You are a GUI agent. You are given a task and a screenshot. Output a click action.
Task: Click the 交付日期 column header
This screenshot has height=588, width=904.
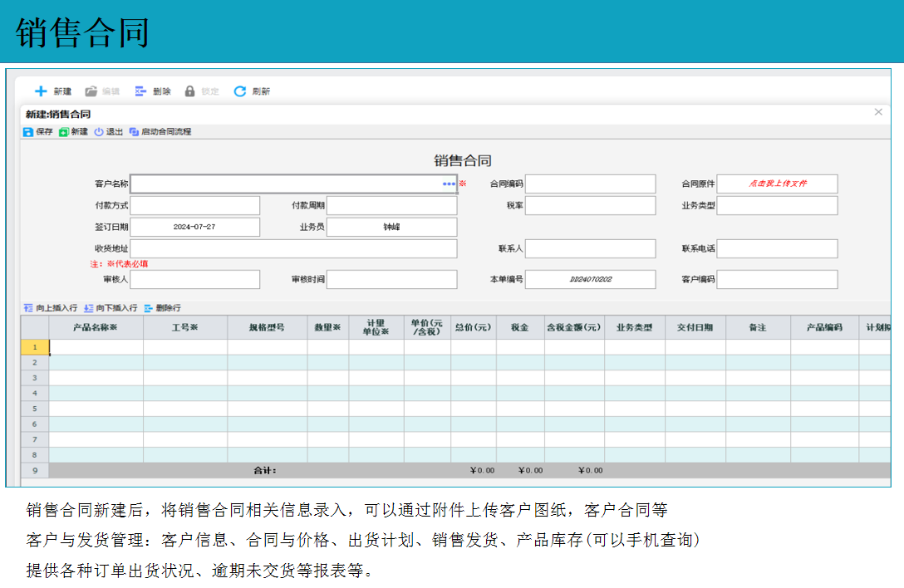[x=695, y=327]
